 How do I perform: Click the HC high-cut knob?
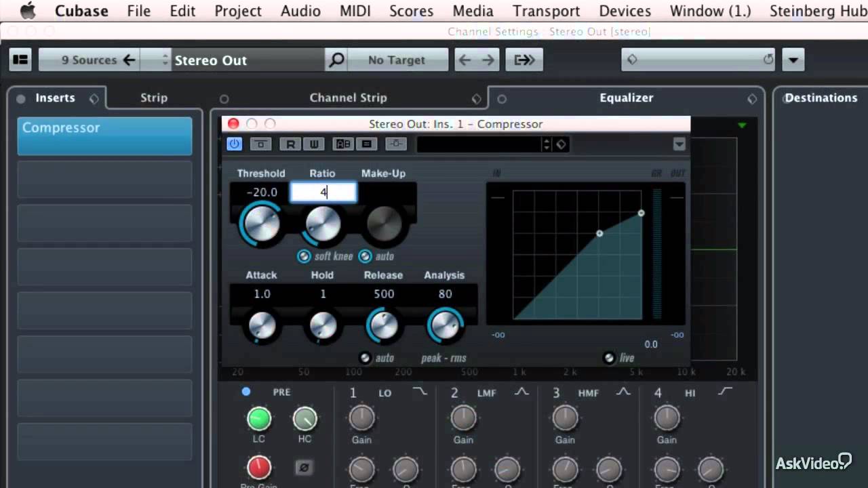[x=304, y=419]
